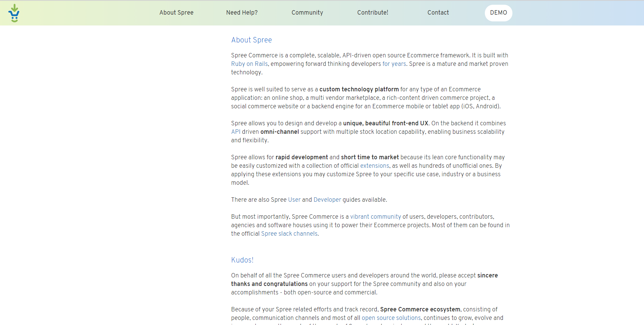Go to the Community nav item

pos(307,13)
